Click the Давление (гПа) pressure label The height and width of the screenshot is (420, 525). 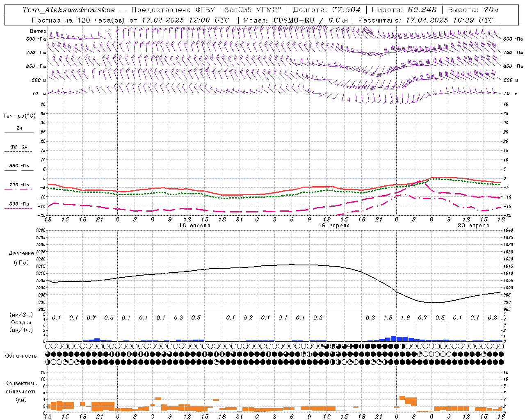coord(21,258)
